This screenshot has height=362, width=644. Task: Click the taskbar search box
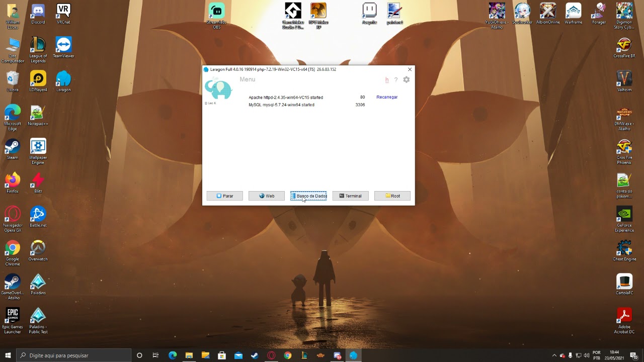coord(74,355)
